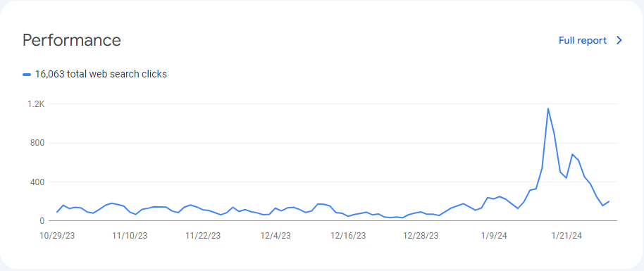Click the final data point of the line
This screenshot has height=271, width=644.
click(x=609, y=201)
